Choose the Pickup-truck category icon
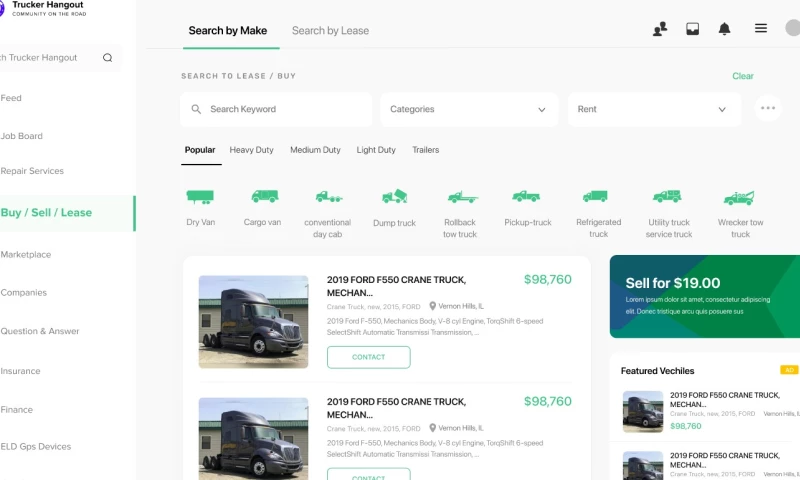This screenshot has height=480, width=800. point(526,196)
